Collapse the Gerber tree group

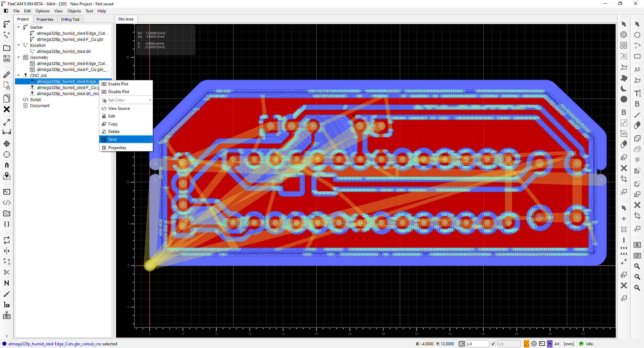click(18, 27)
